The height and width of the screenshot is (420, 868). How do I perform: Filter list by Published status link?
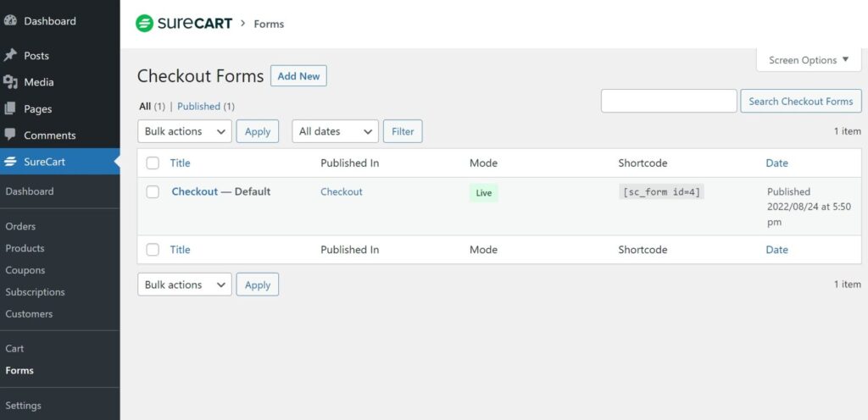coord(198,106)
